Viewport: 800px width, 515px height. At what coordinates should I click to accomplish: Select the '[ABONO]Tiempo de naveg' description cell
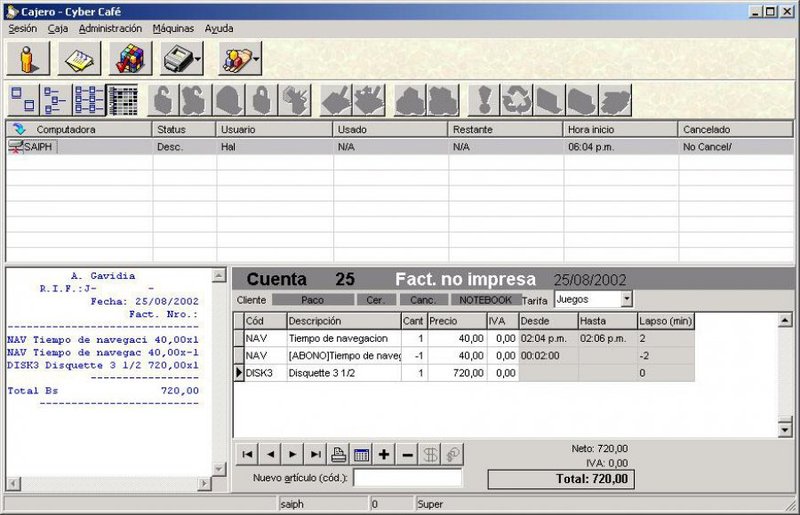344,356
